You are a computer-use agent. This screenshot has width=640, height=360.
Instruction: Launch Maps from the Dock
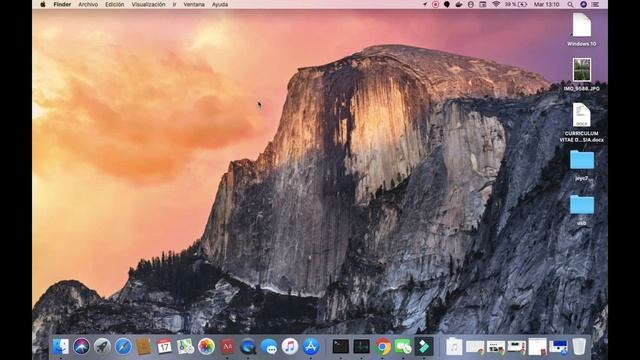[x=185, y=347]
